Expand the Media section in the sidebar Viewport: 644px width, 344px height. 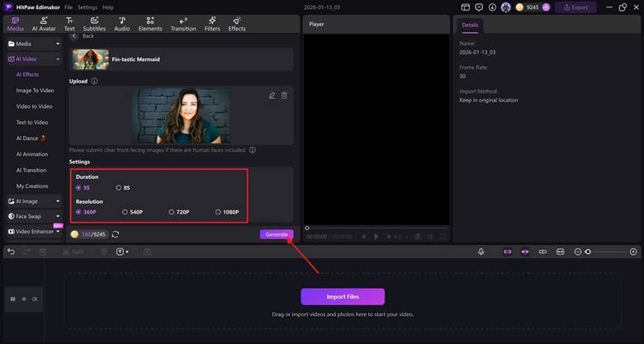pyautogui.click(x=34, y=44)
